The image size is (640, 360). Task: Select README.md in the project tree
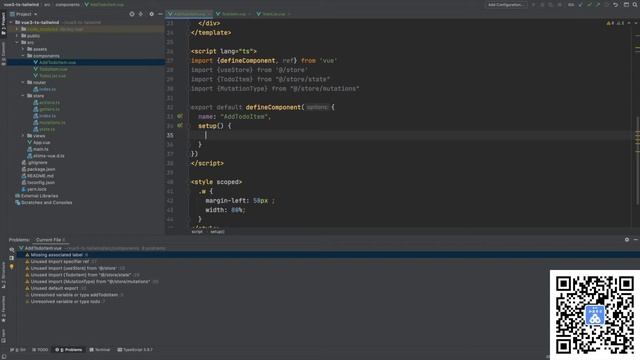(x=40, y=176)
